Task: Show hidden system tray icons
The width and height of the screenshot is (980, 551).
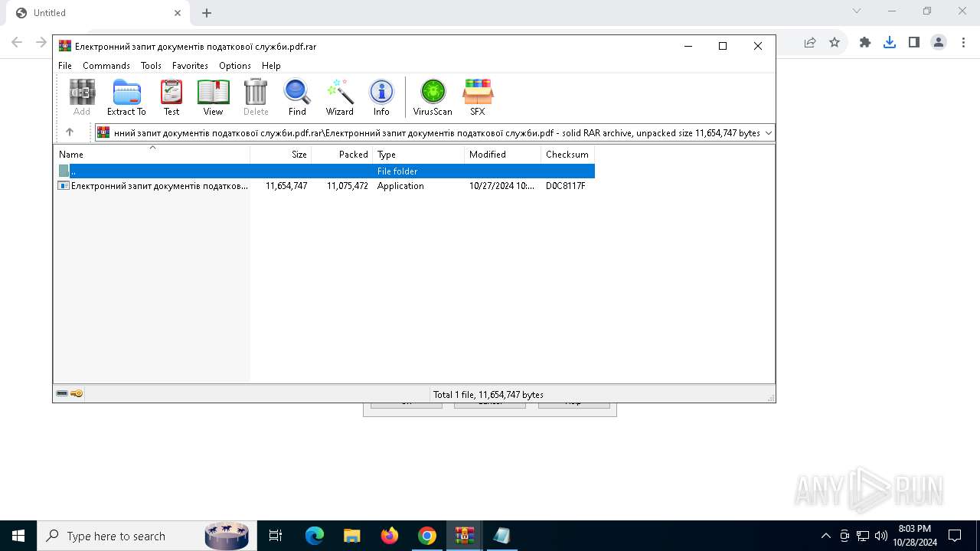Action: 825,536
